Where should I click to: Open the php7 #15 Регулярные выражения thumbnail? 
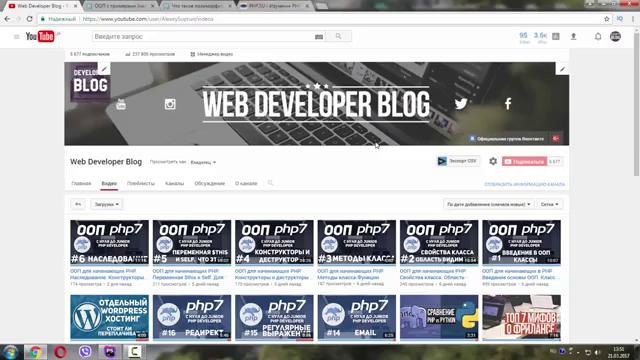[x=274, y=318]
